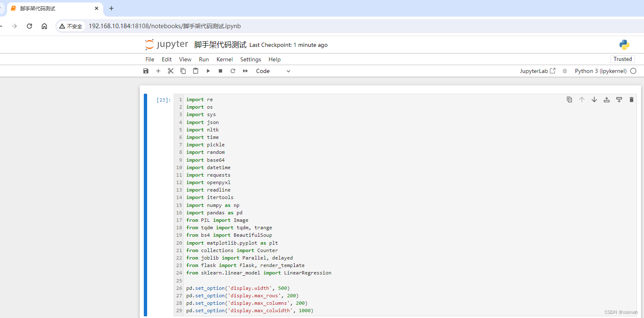Viewport: 644px width, 318px height.
Task: Insert a cell above using the toolbar icon
Action: [607, 99]
